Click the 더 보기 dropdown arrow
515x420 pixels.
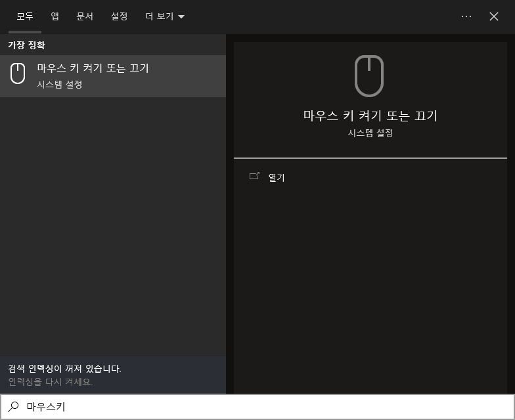pos(181,17)
